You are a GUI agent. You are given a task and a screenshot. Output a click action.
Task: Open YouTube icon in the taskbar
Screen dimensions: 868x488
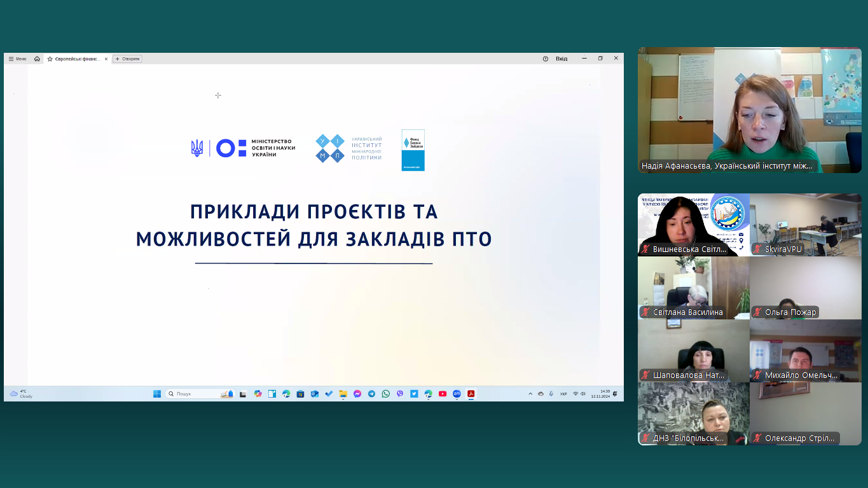tap(443, 394)
